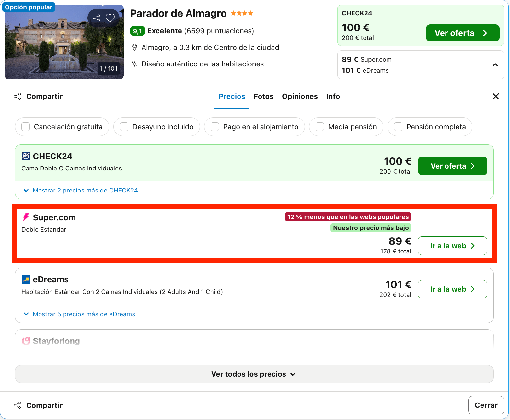Click the Super.com lightning logo
The image size is (510, 420).
coord(26,217)
